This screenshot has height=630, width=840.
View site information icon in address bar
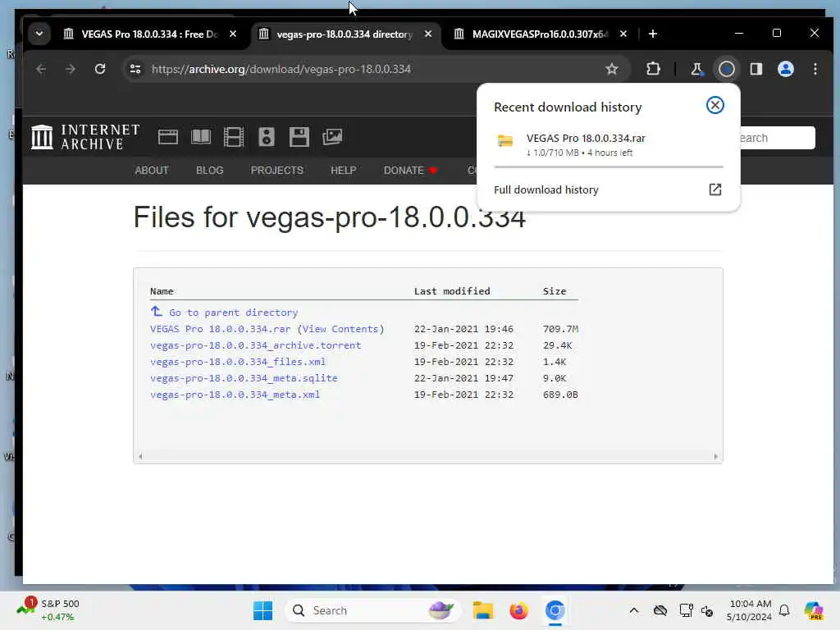point(135,69)
